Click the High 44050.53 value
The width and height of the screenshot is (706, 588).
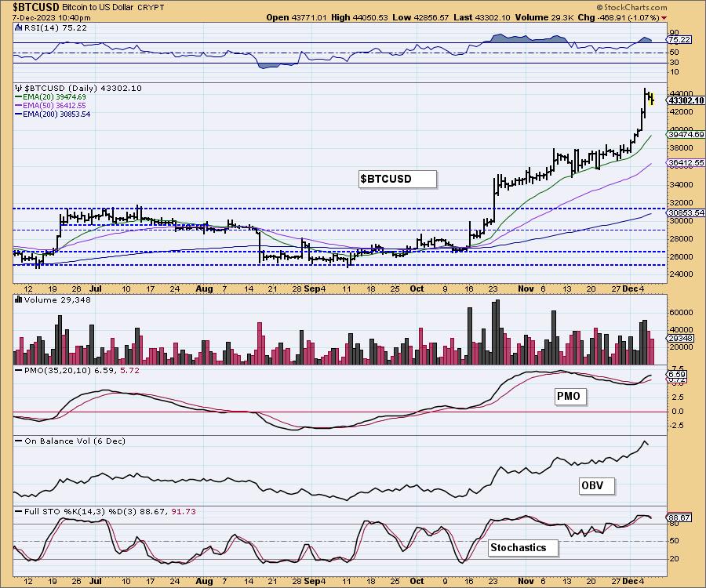pos(359,17)
